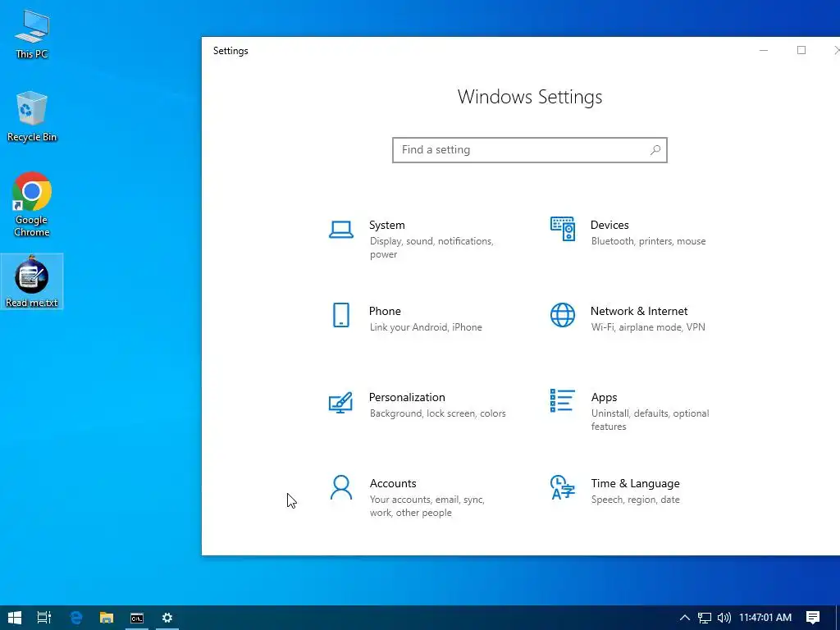Open This PC desktop icon

(32, 34)
